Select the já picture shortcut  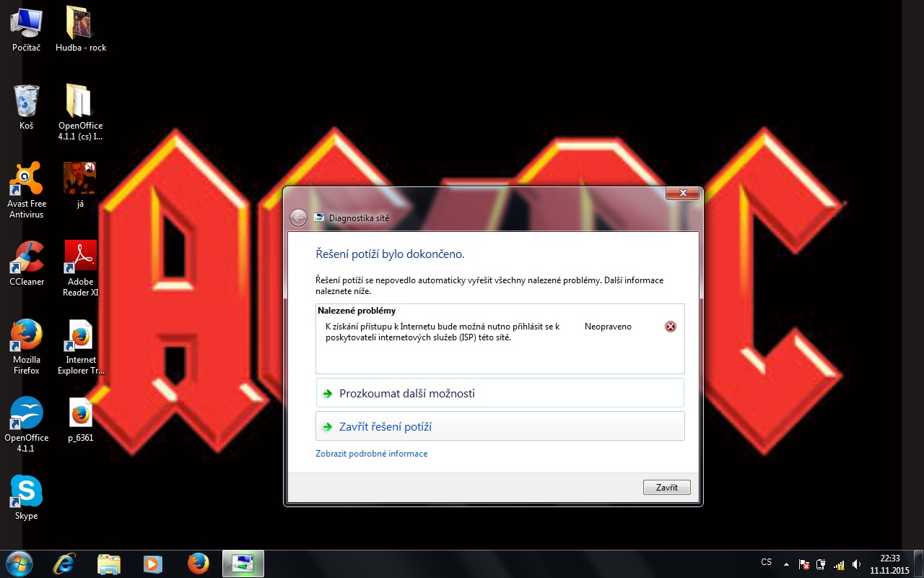[x=80, y=185]
